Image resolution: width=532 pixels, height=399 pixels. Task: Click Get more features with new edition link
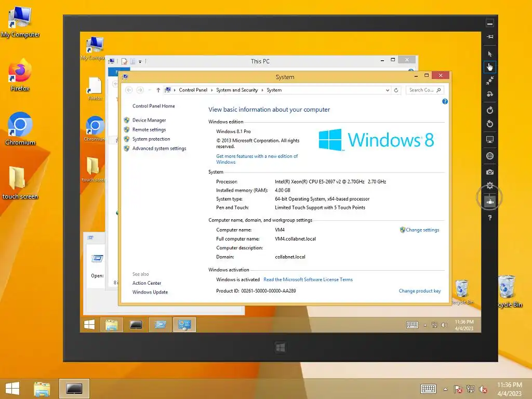pos(257,159)
